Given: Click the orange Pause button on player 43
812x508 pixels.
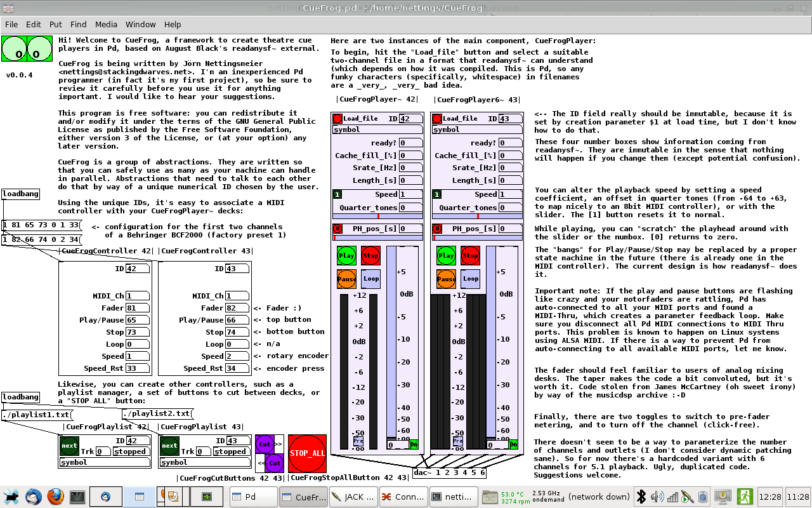Looking at the screenshot, I should (446, 279).
